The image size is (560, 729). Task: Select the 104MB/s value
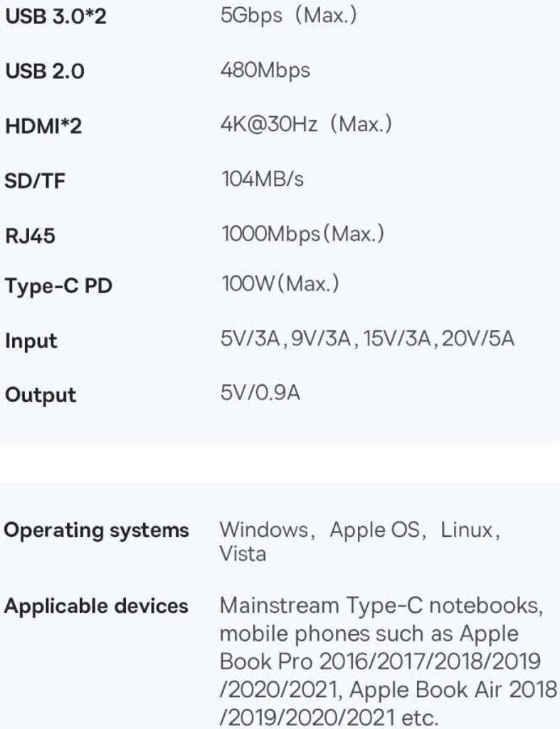[262, 179]
